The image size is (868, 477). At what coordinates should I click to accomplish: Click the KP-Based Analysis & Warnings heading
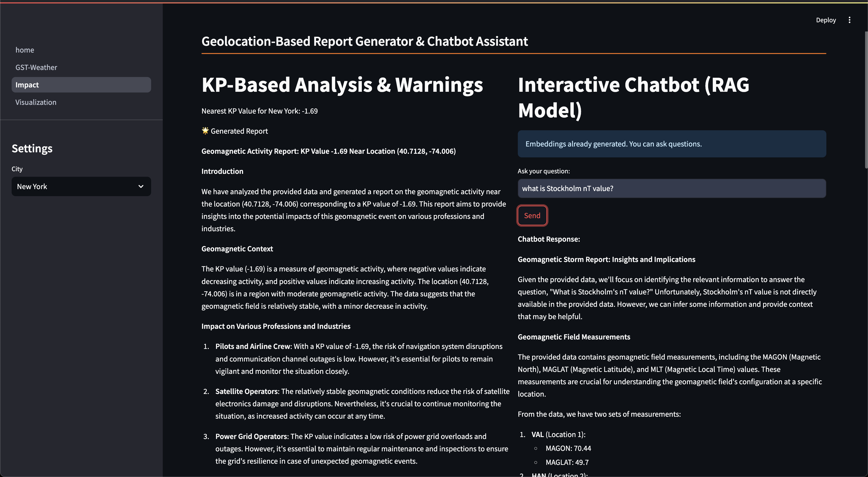coord(342,85)
